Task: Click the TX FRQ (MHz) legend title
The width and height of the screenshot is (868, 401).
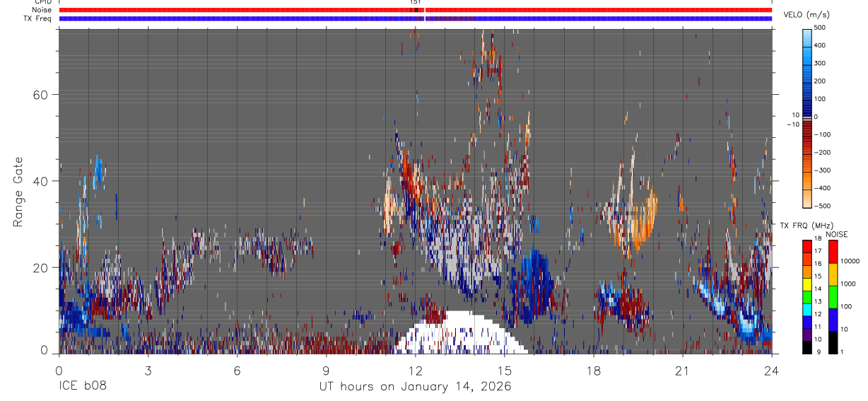Action: coord(806,225)
